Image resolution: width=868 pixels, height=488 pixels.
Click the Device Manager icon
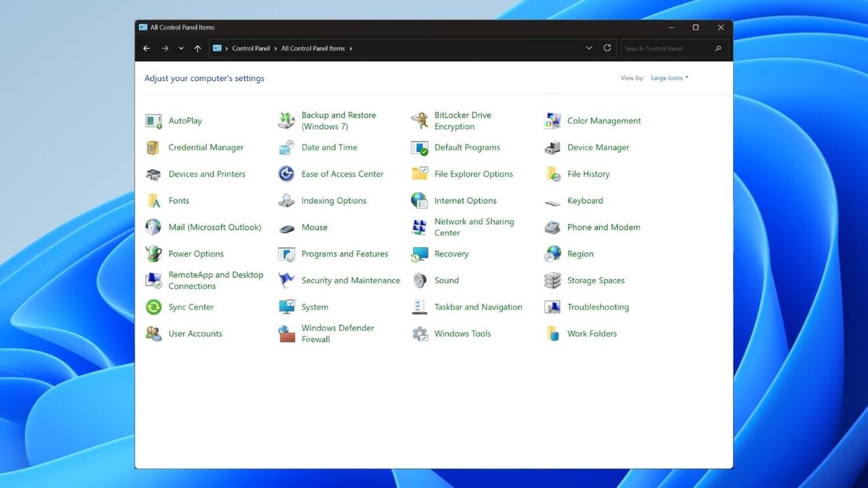point(553,147)
